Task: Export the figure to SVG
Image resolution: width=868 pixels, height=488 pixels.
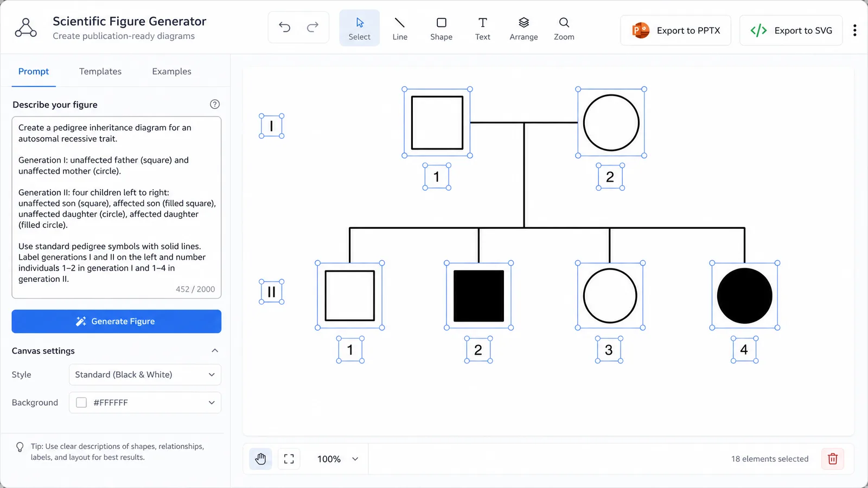Action: tap(791, 30)
